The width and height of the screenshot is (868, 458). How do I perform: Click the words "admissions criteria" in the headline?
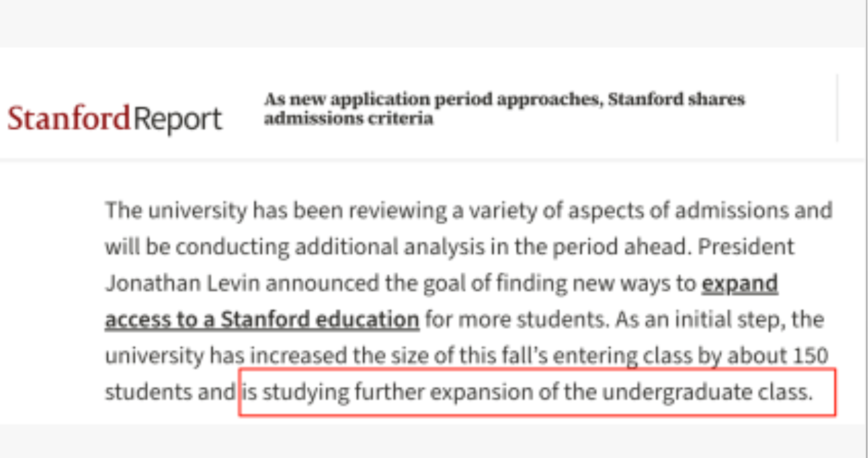(348, 118)
